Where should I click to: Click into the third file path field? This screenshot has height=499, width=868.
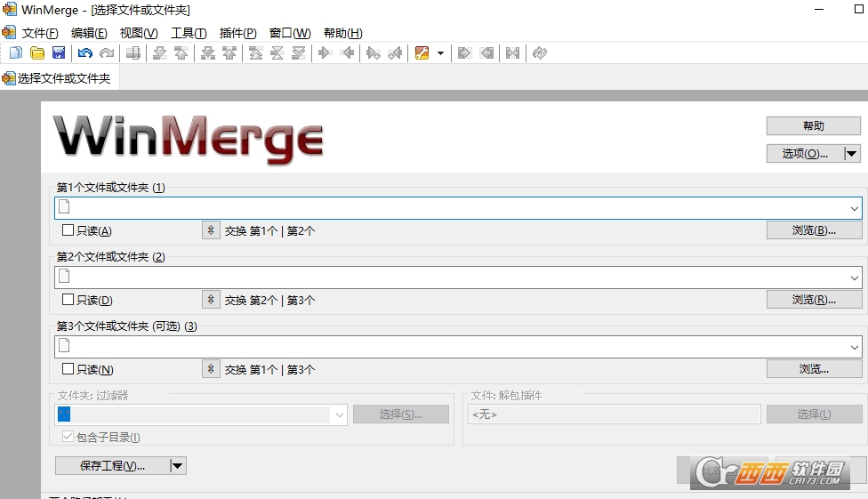(458, 347)
